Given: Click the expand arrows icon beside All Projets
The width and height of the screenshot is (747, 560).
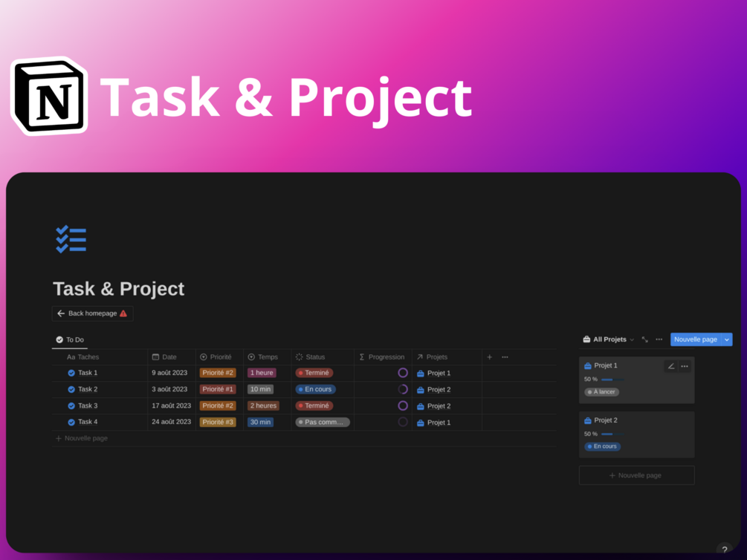Looking at the screenshot, I should point(645,339).
